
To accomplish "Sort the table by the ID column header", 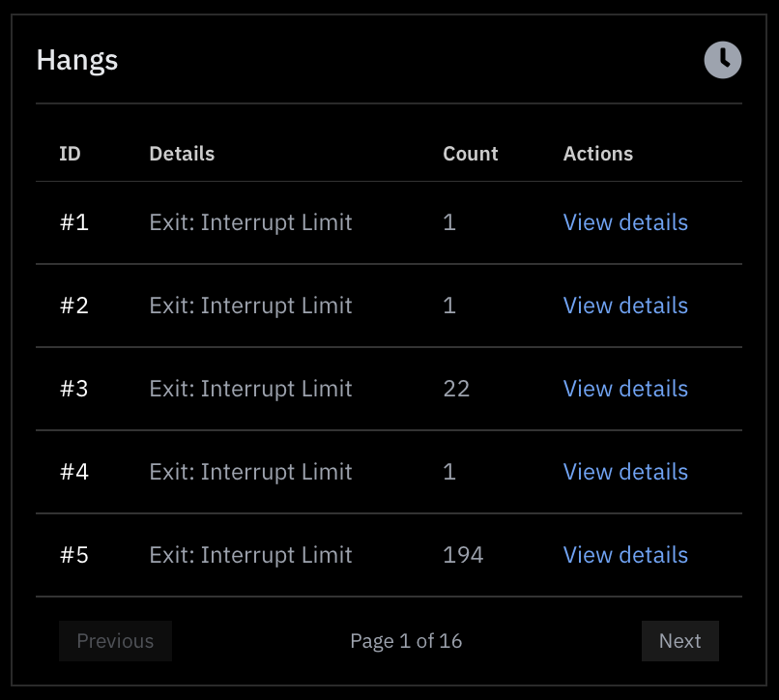I will pos(69,153).
